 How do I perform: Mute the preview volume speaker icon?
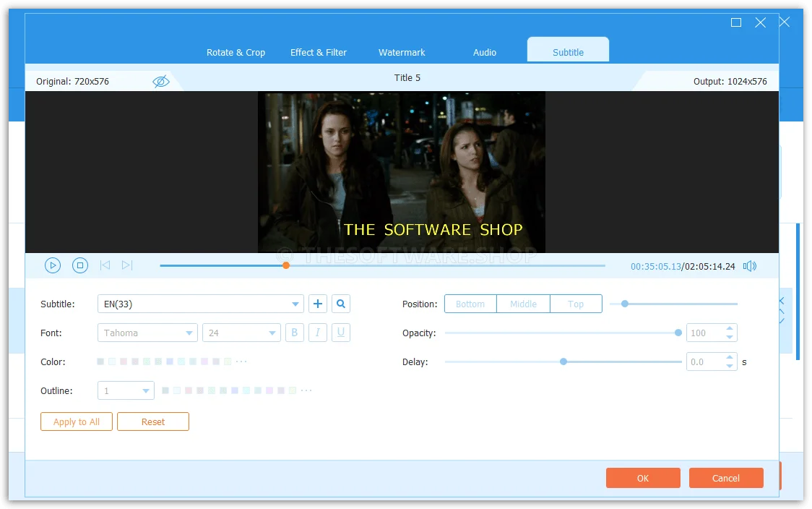[x=750, y=266]
